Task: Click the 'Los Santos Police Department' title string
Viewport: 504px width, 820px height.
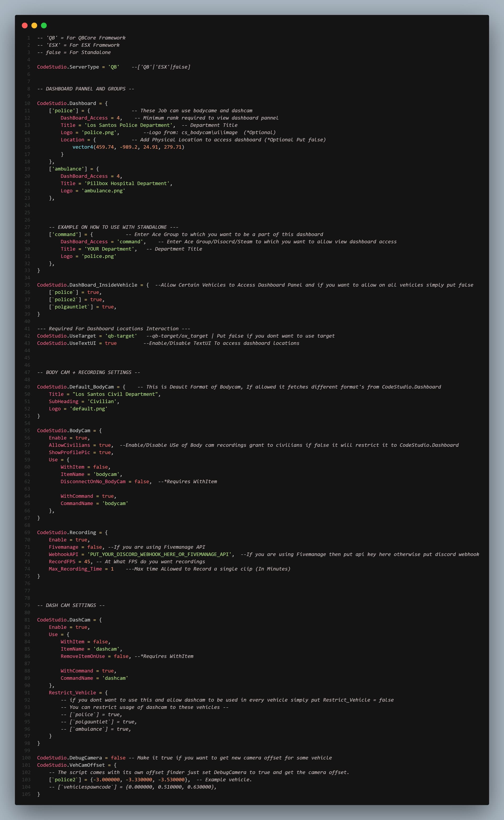Action: click(x=128, y=125)
